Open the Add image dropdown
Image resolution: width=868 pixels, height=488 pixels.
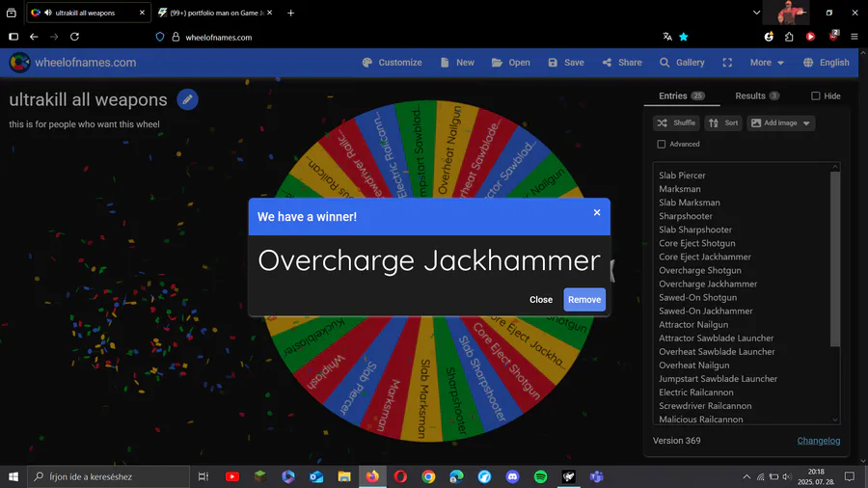click(780, 122)
